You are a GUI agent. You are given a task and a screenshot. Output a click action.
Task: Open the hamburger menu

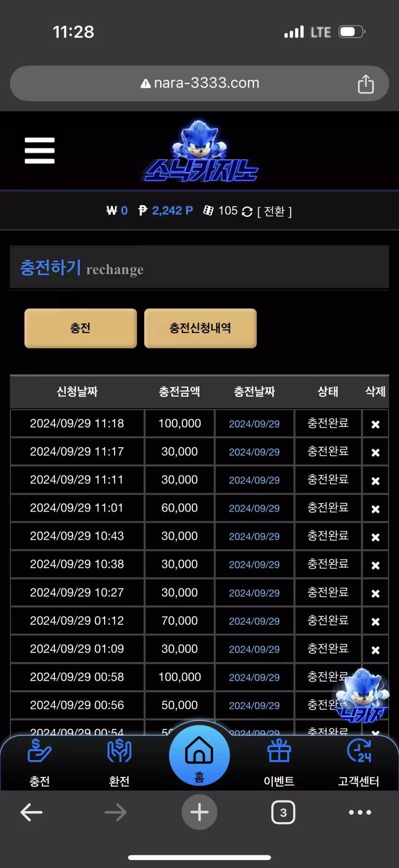(x=39, y=150)
